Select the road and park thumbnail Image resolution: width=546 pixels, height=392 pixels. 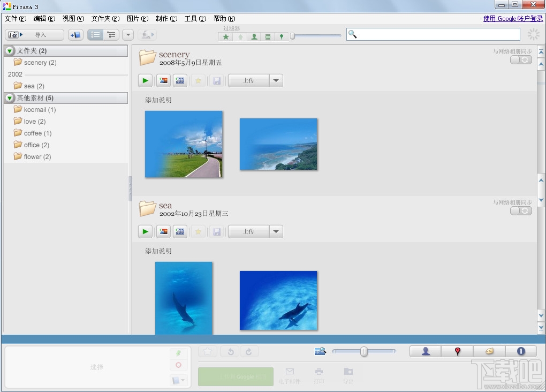184,144
